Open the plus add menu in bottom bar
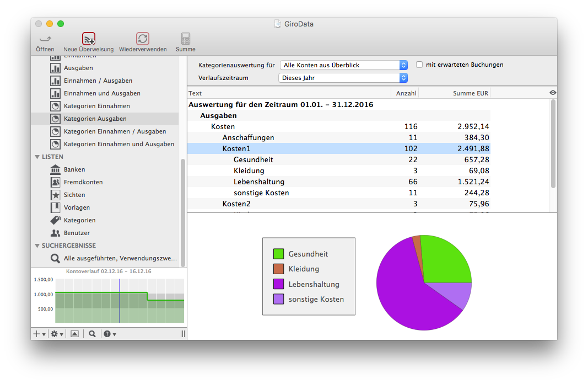Viewport: 588px width, 384px height. coord(39,334)
